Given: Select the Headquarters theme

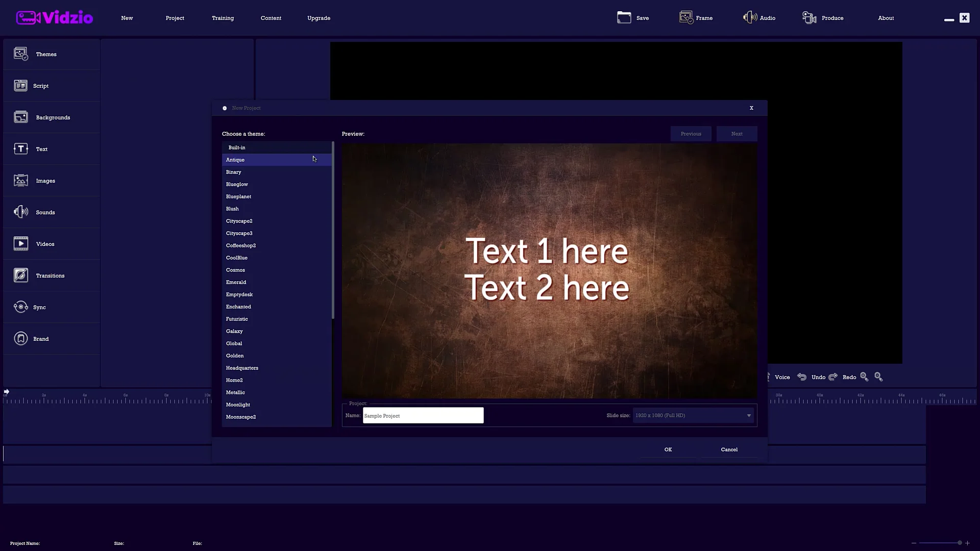Looking at the screenshot, I should point(277,368).
